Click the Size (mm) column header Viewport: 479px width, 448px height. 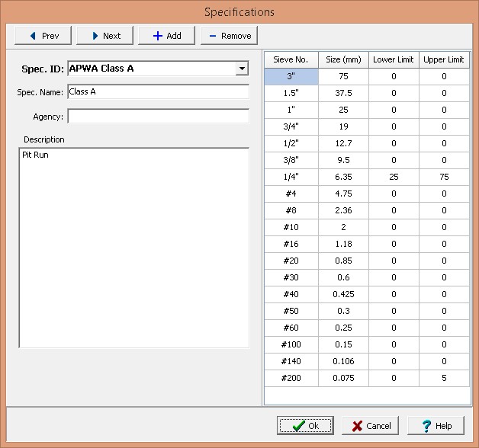pyautogui.click(x=343, y=59)
